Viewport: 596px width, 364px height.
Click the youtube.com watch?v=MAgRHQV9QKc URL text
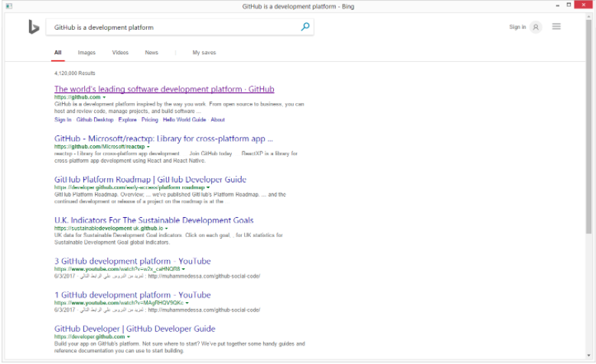coord(119,303)
